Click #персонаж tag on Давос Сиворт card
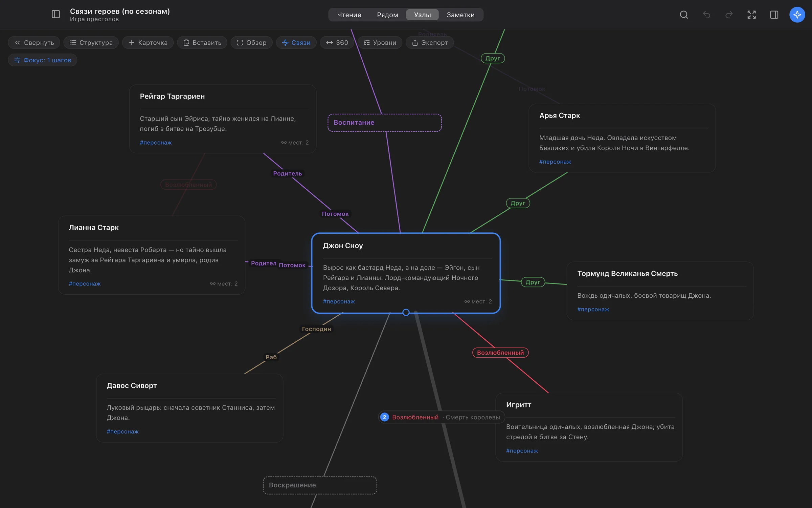The image size is (812, 508). coord(122,431)
